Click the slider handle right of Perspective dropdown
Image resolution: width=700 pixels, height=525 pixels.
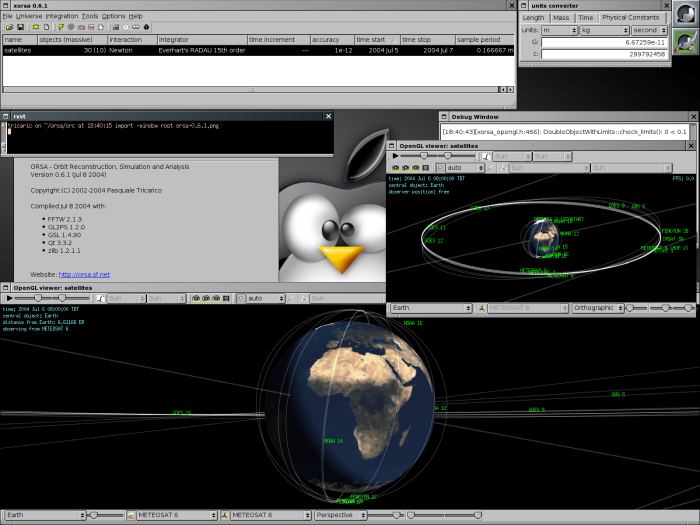pos(396,515)
